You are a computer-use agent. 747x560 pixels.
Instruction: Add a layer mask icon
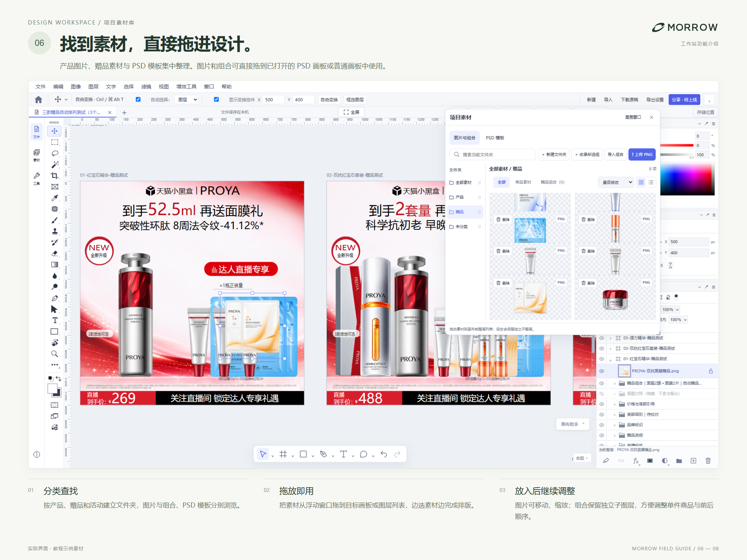tap(650, 460)
